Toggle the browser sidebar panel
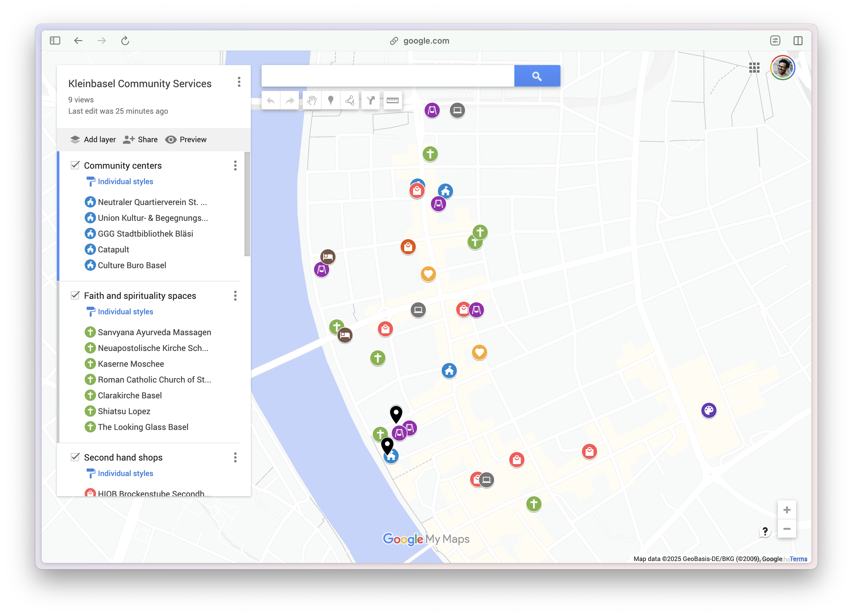 click(x=55, y=41)
